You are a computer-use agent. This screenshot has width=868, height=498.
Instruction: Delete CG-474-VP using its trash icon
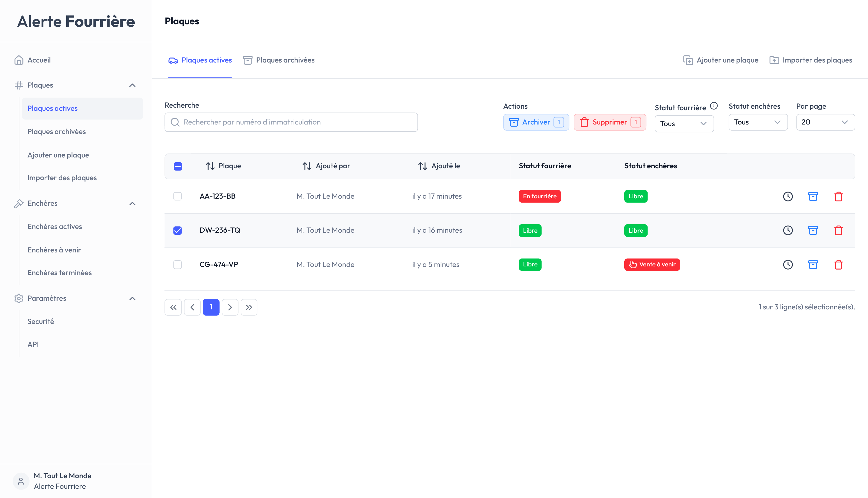click(838, 264)
